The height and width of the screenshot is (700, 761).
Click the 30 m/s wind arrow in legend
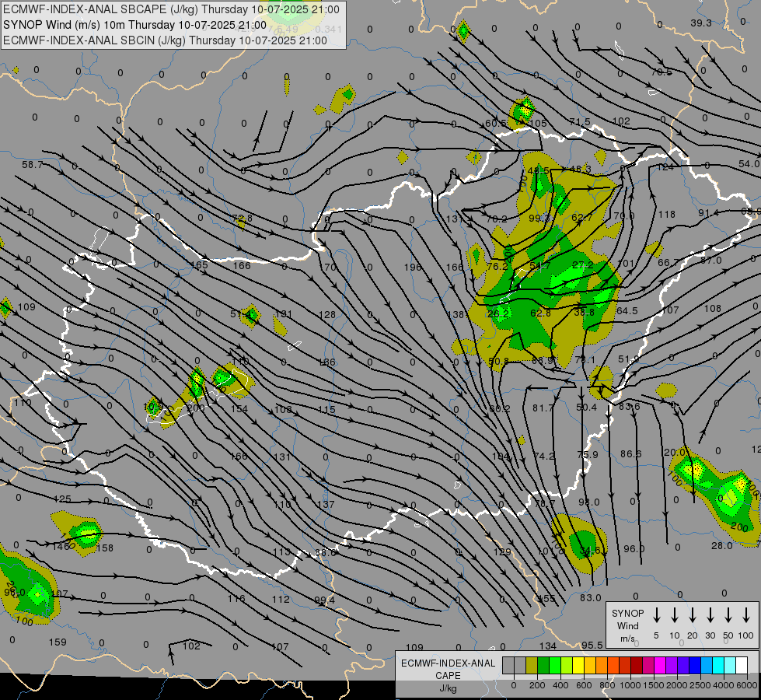point(710,615)
